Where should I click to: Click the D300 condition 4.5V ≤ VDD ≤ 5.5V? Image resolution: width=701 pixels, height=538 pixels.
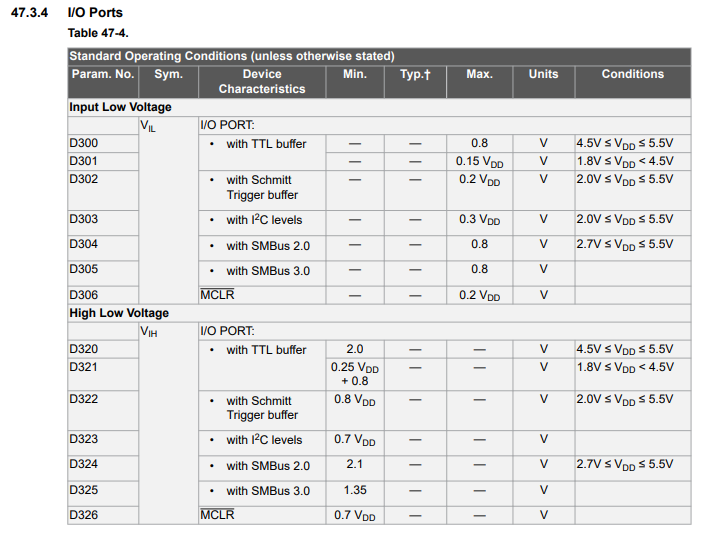pyautogui.click(x=625, y=144)
